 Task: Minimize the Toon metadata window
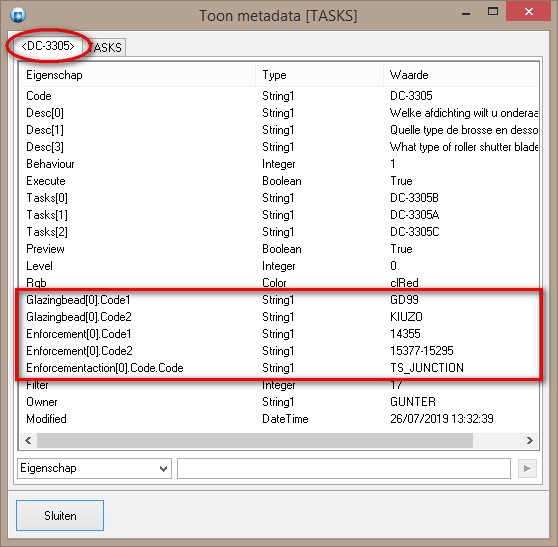pos(466,13)
